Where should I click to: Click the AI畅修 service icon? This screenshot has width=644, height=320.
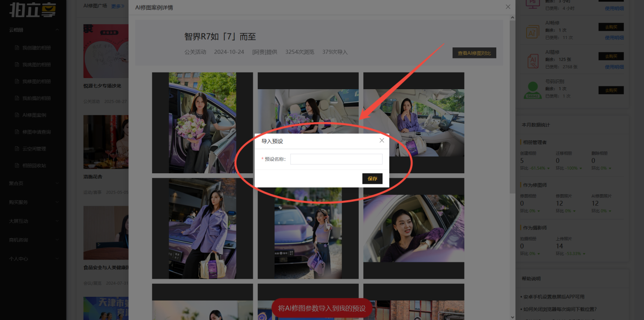click(532, 31)
